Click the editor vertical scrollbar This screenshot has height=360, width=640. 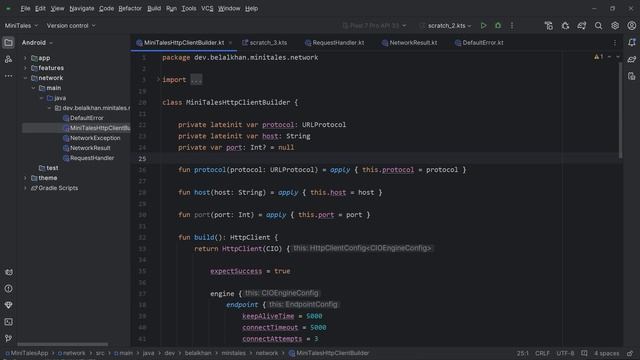tap(620, 110)
